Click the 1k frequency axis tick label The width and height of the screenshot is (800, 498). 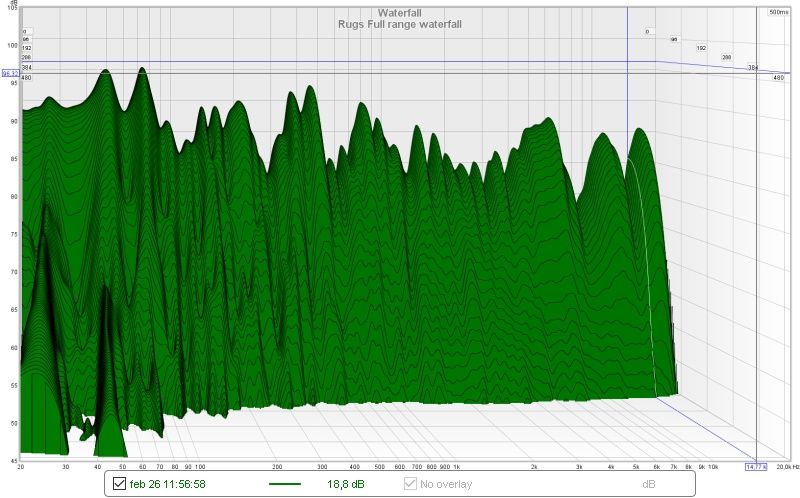[x=456, y=466]
